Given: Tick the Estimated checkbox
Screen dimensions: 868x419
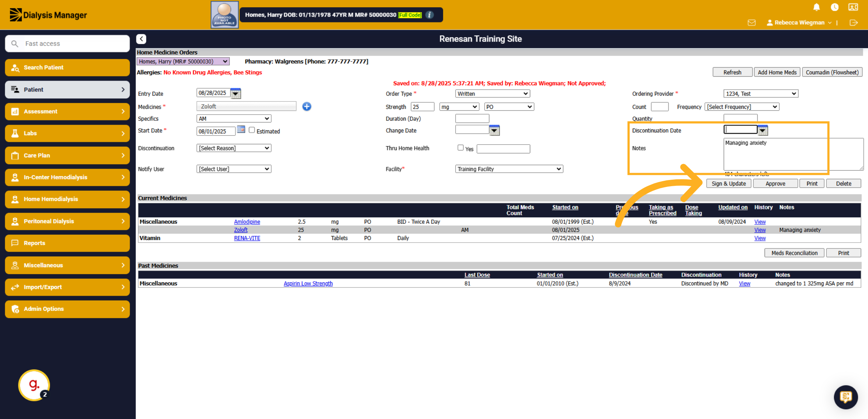Looking at the screenshot, I should 252,130.
